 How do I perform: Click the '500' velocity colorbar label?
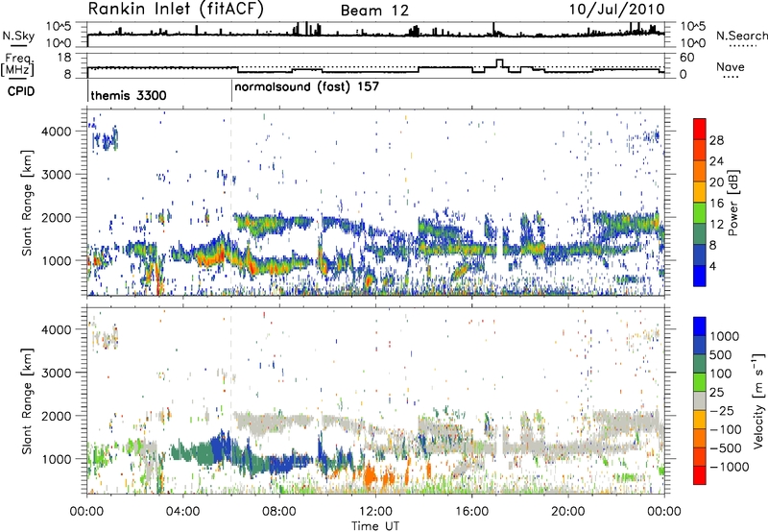pos(721,355)
